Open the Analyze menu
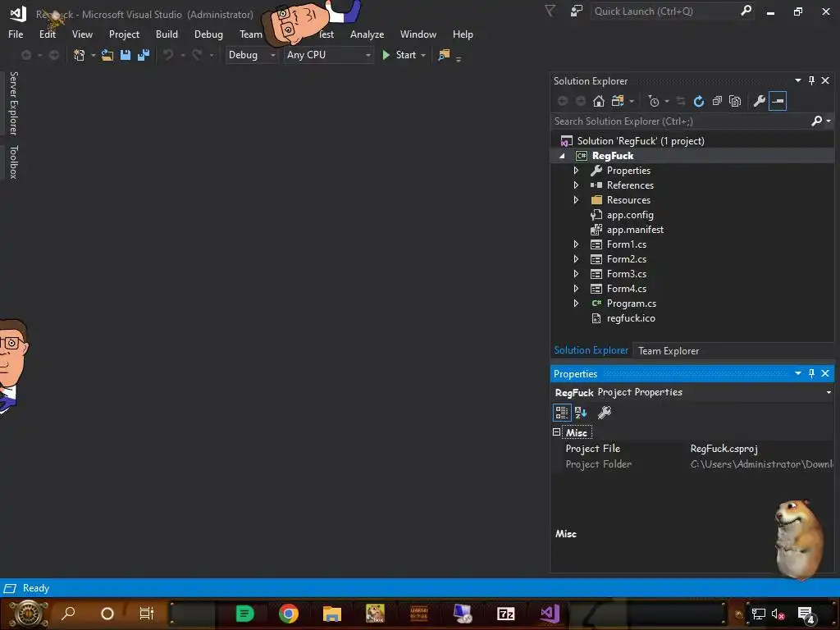 (x=367, y=34)
